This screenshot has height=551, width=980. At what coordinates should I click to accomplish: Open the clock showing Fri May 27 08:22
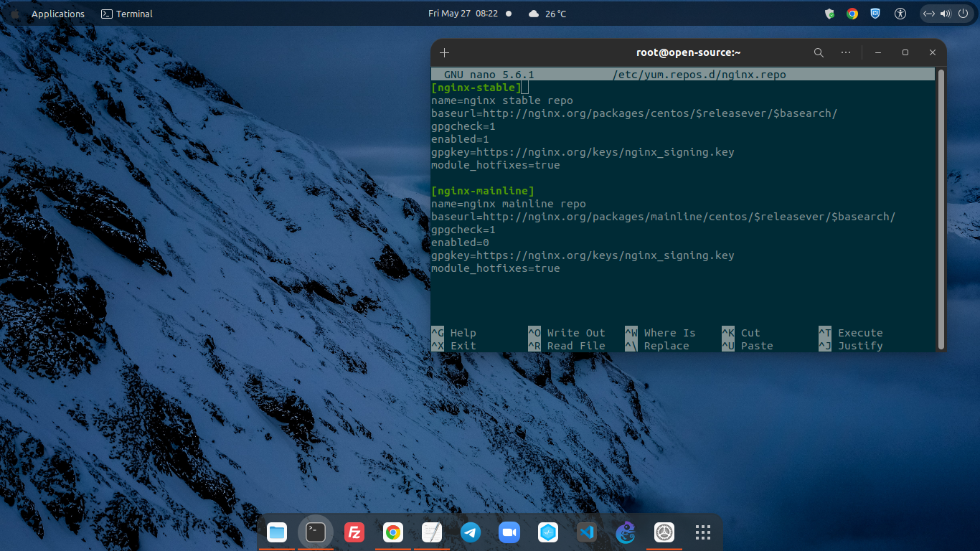[x=463, y=14]
